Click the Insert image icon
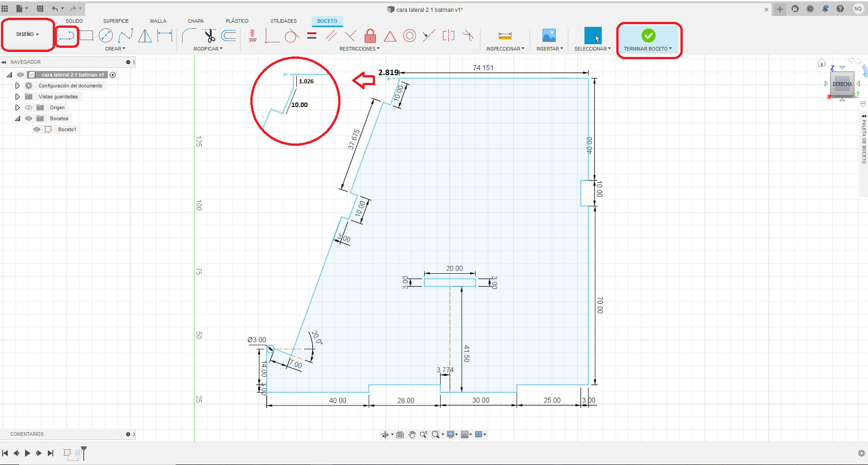Image resolution: width=868 pixels, height=465 pixels. tap(549, 36)
